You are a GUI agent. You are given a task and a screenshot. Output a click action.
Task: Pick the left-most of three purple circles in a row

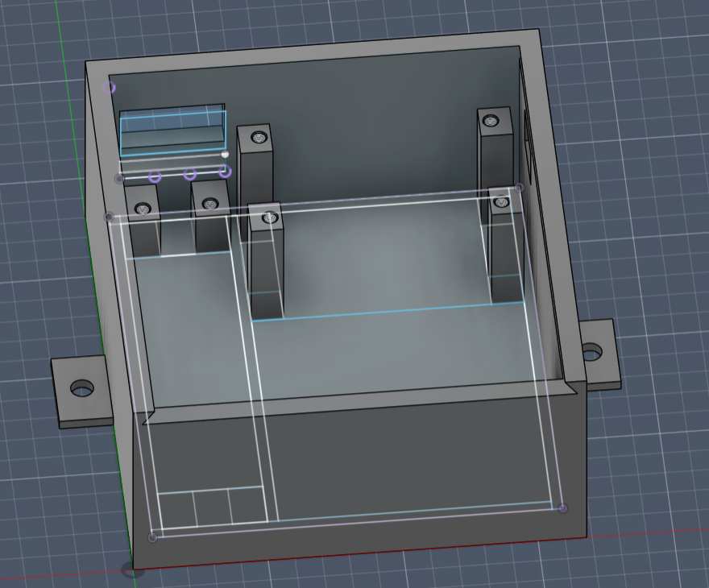155,176
